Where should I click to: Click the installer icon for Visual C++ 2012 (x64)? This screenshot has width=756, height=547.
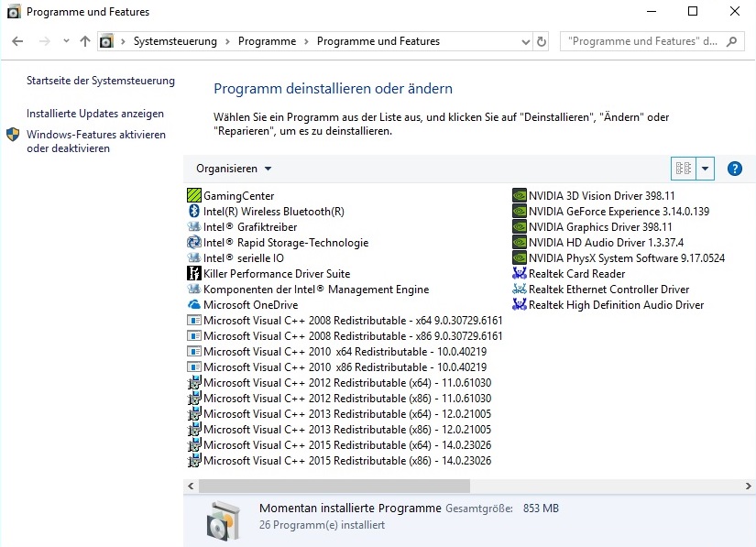point(194,383)
